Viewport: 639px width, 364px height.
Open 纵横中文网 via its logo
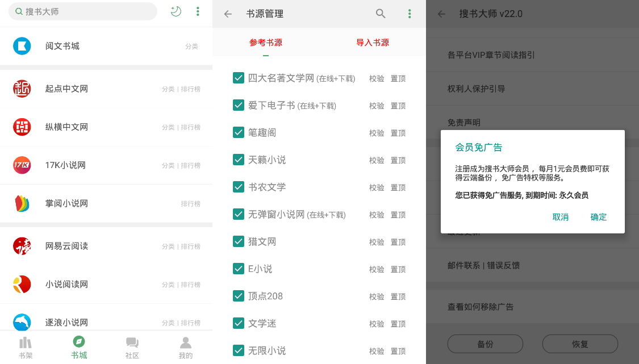coord(22,127)
